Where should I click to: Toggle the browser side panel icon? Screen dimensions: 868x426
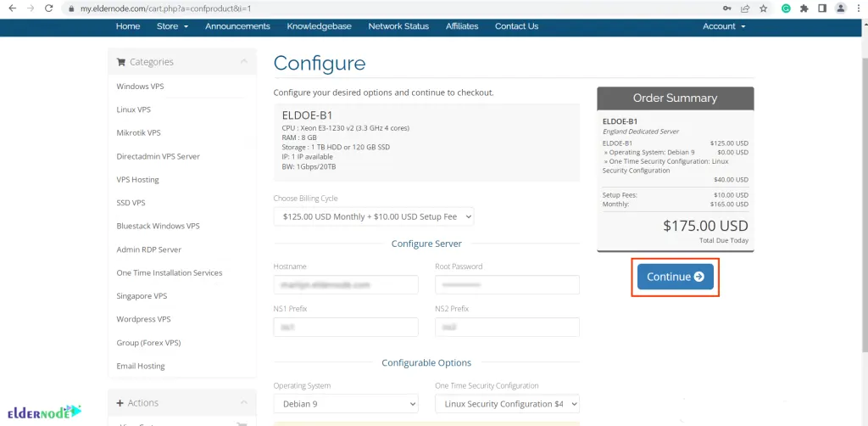822,8
